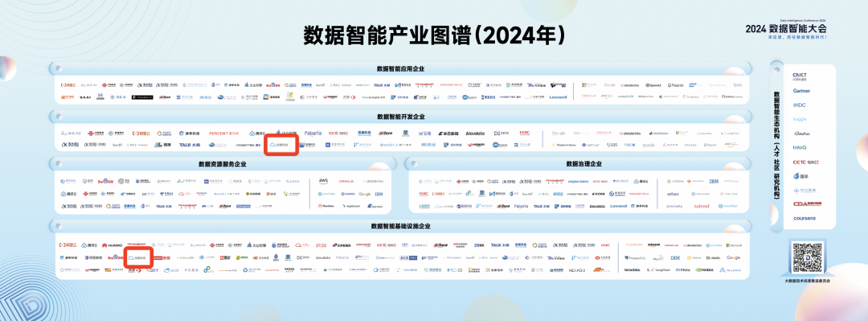
Task: Click the PERCENT logo in the development section
Action: click(x=224, y=133)
